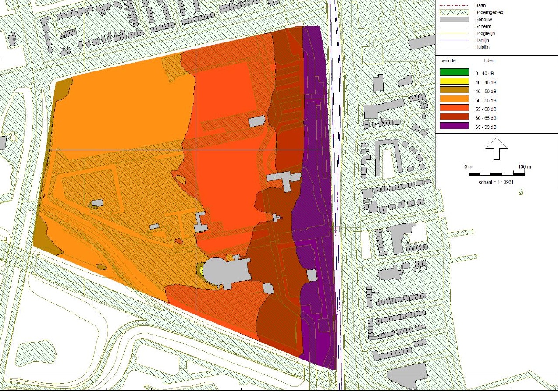This screenshot has height=392, width=558.
Task: Click the 'Hoogtelijn' legend label
Action: click(x=485, y=33)
